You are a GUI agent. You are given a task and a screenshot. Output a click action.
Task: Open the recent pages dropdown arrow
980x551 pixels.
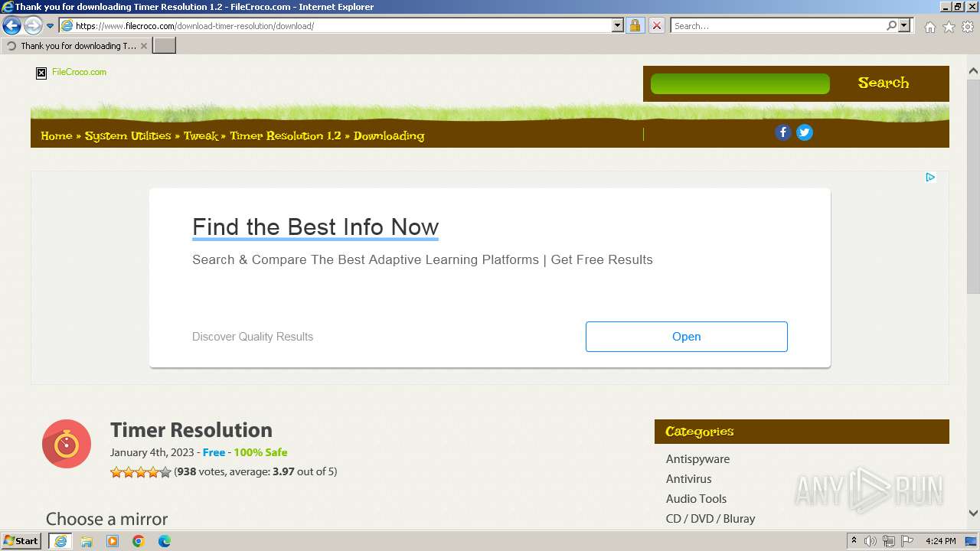pos(51,26)
